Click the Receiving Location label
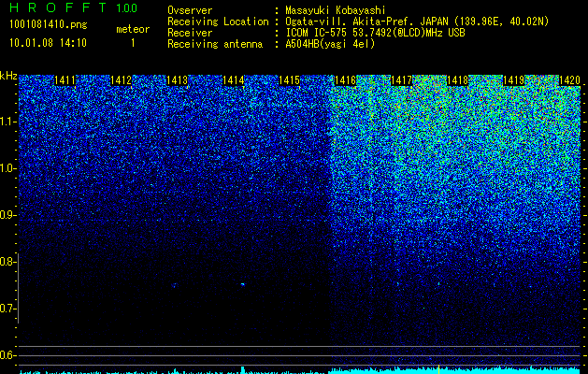 click(218, 22)
